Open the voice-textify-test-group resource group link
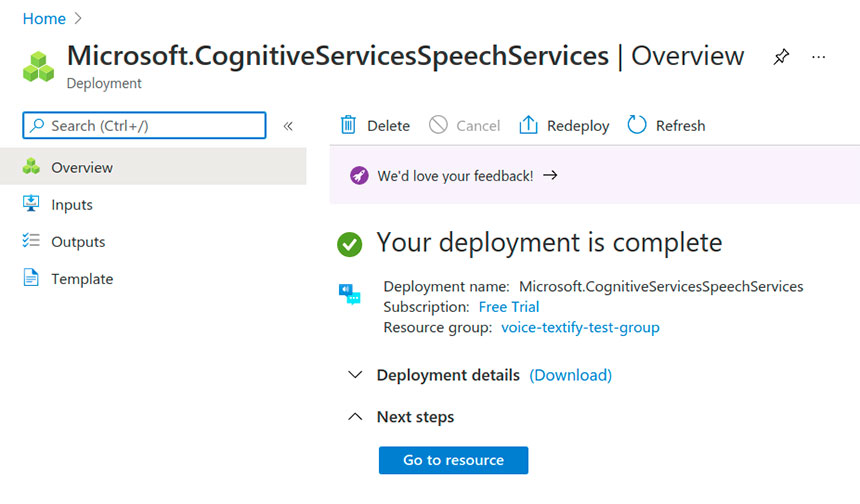 (x=580, y=327)
